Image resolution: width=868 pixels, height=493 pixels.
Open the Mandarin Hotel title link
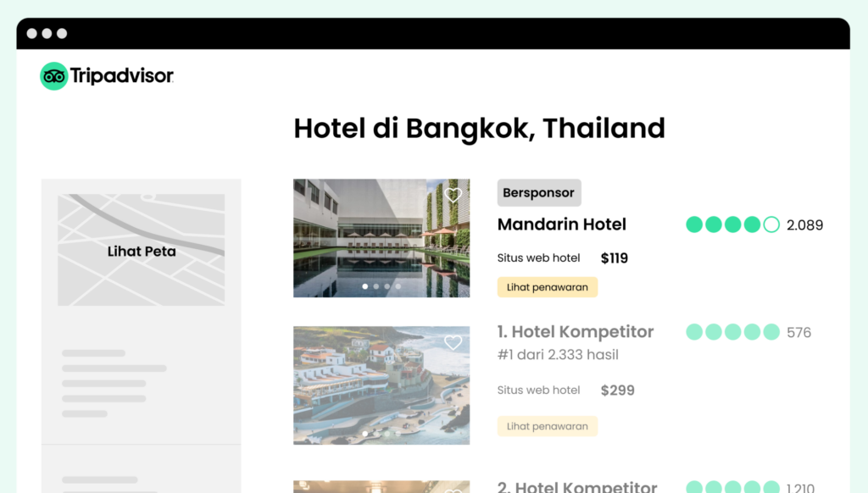point(561,224)
